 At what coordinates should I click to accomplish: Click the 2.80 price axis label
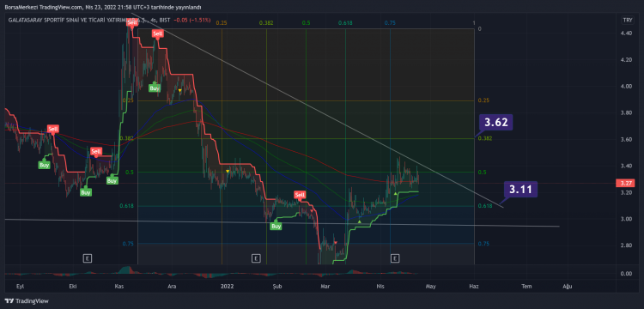click(x=626, y=245)
